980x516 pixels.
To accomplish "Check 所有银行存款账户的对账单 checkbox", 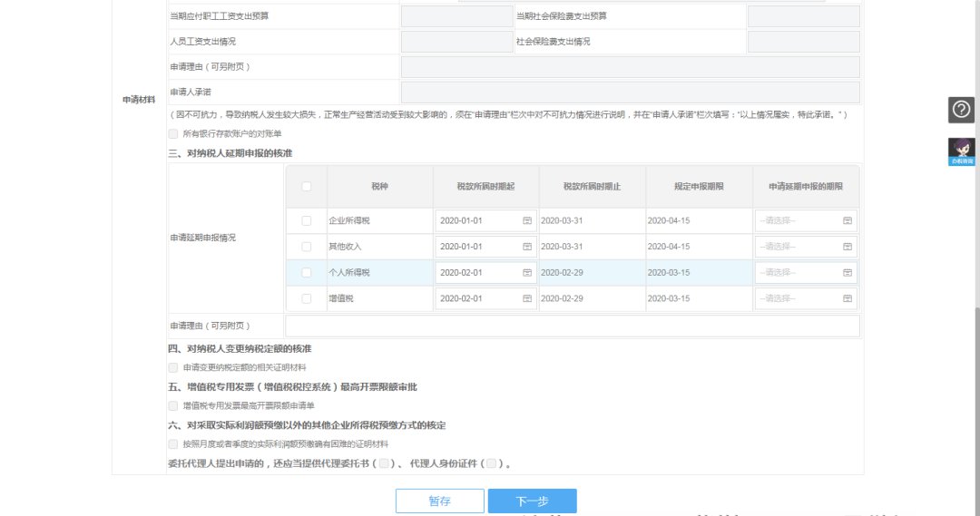I will tap(173, 133).
